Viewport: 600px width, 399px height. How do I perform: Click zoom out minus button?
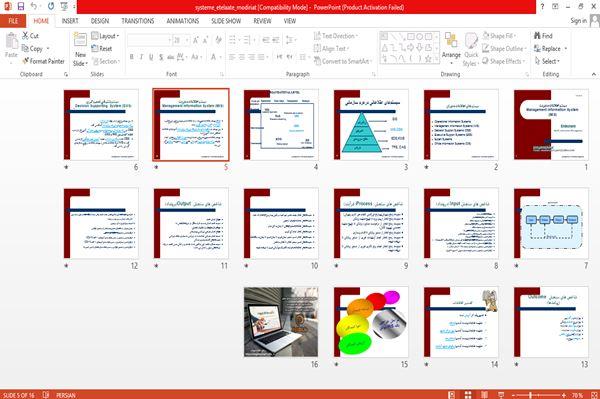tap(514, 395)
